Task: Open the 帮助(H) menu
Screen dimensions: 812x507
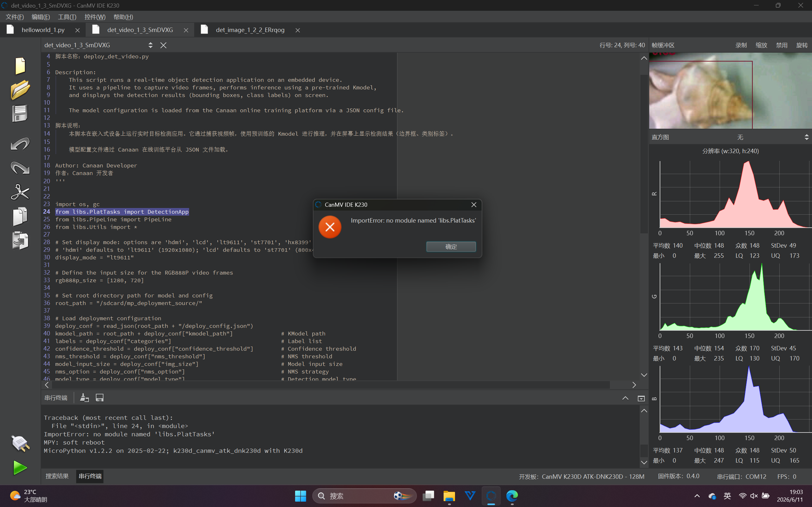Action: [x=123, y=17]
